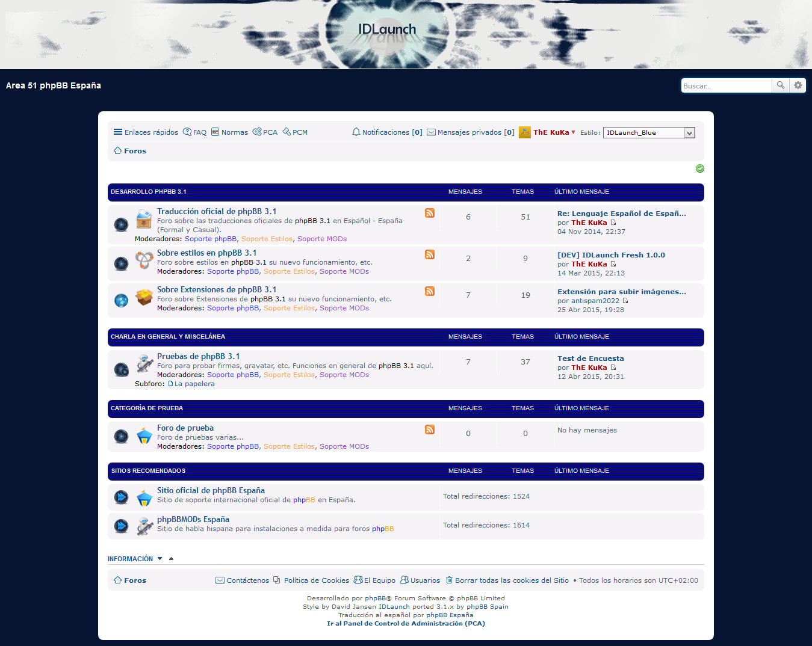
Task: Visit phpBBMODs España link
Action: (193, 520)
